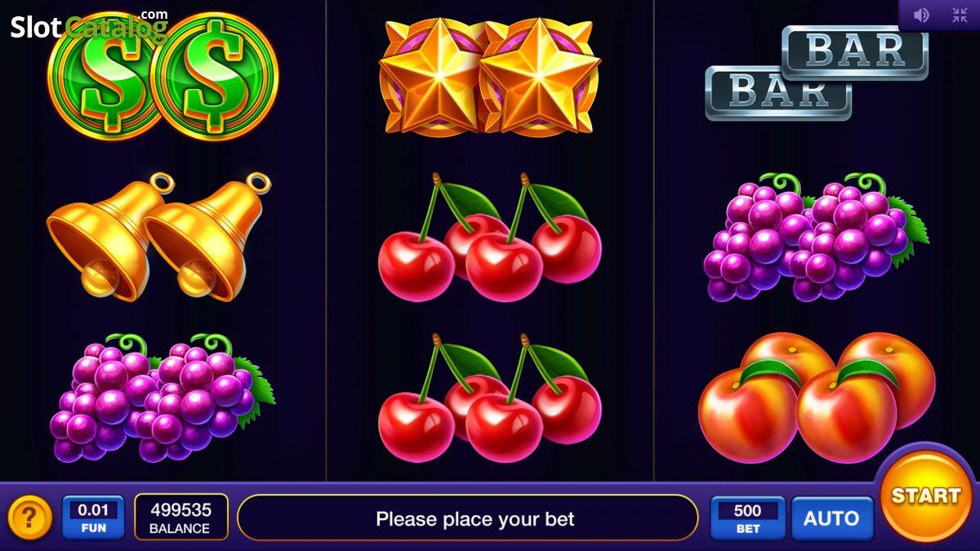This screenshot has height=551, width=980.
Task: Click the peaches symbol
Action: [x=817, y=398]
